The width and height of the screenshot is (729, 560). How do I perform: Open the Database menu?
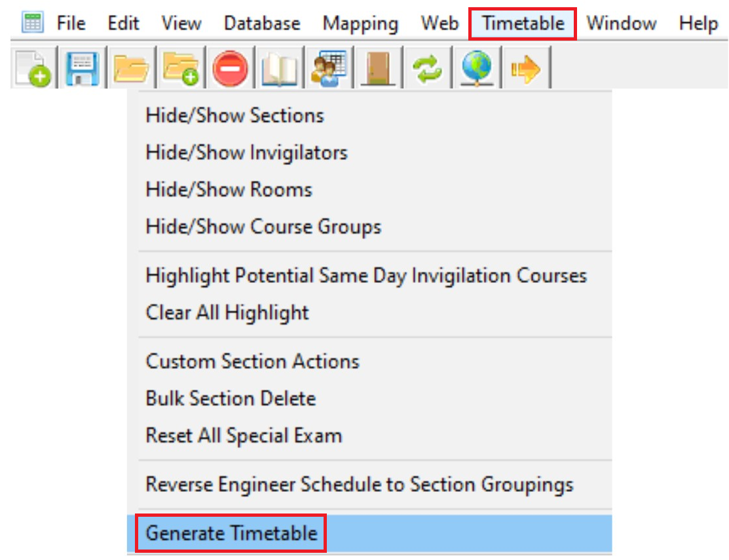coord(262,24)
